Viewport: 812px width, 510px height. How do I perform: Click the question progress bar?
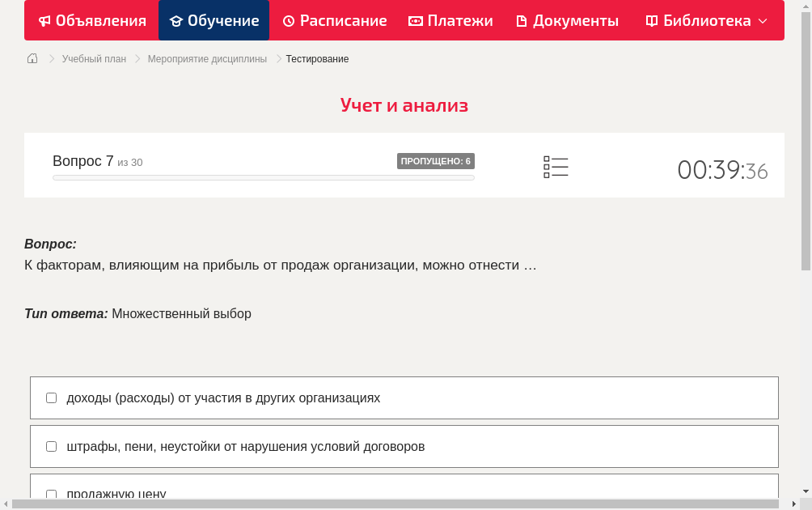(x=264, y=177)
